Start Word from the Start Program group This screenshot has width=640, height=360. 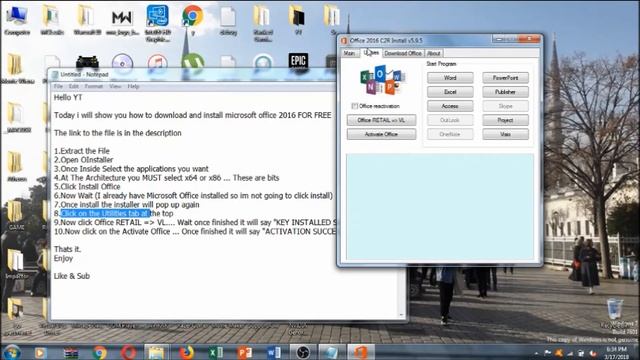[450, 78]
